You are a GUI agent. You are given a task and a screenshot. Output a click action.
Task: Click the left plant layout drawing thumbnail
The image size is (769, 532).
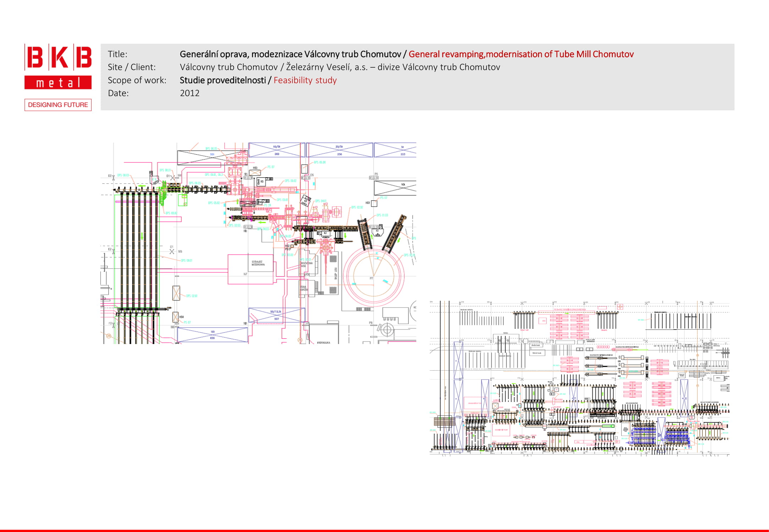coord(258,243)
